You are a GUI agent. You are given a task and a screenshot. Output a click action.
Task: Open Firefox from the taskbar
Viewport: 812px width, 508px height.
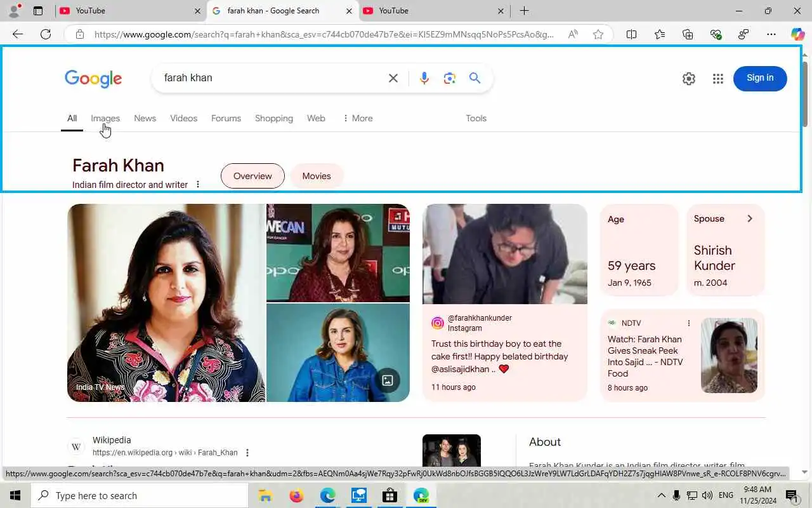(296, 495)
